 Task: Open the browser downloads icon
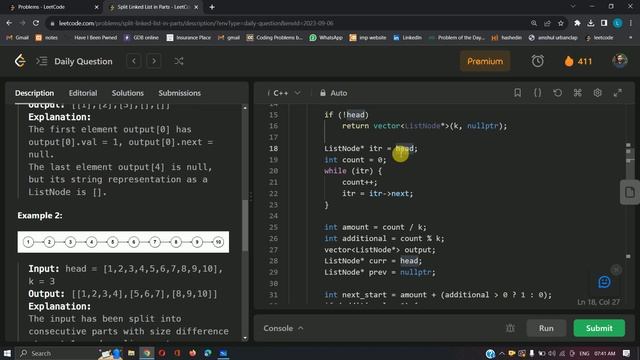pyautogui.click(x=591, y=23)
